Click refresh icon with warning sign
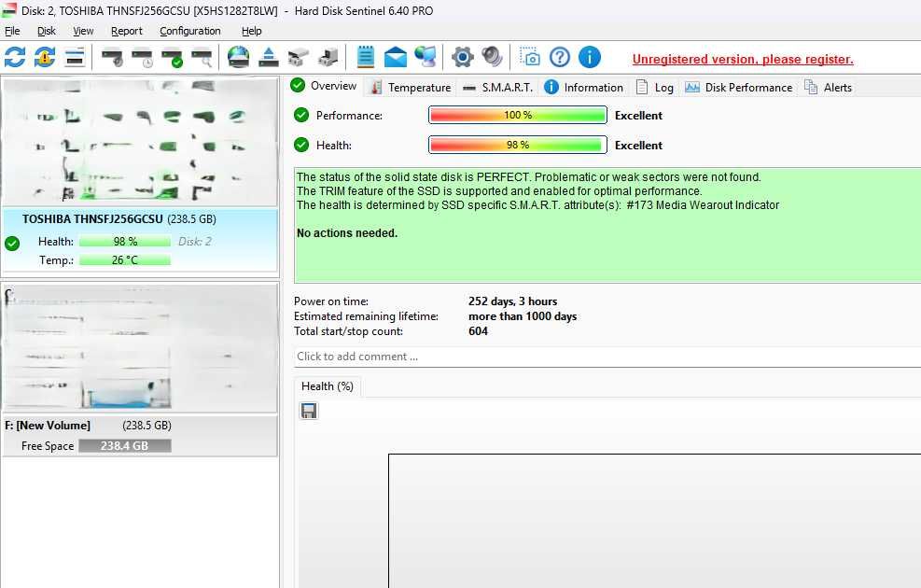921x588 pixels. [45, 57]
